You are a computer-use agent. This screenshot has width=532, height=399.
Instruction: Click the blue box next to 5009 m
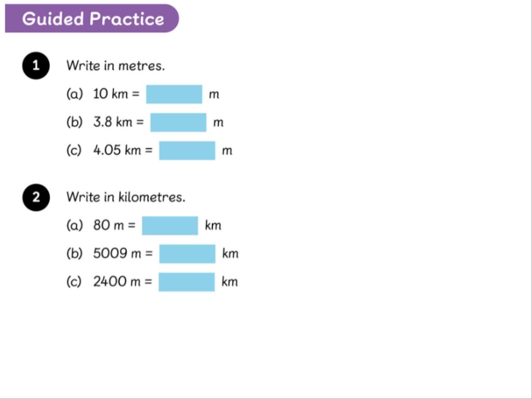[187, 254]
